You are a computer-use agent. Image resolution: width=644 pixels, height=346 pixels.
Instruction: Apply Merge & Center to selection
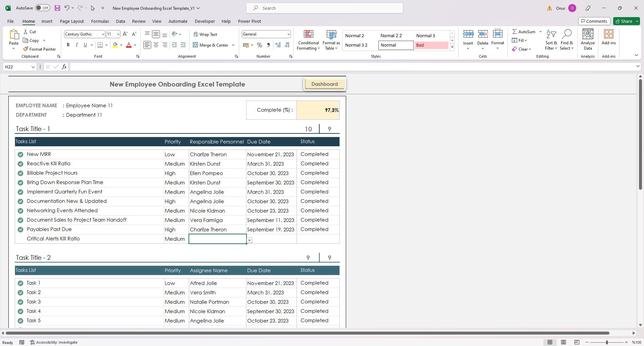pyautogui.click(x=211, y=45)
